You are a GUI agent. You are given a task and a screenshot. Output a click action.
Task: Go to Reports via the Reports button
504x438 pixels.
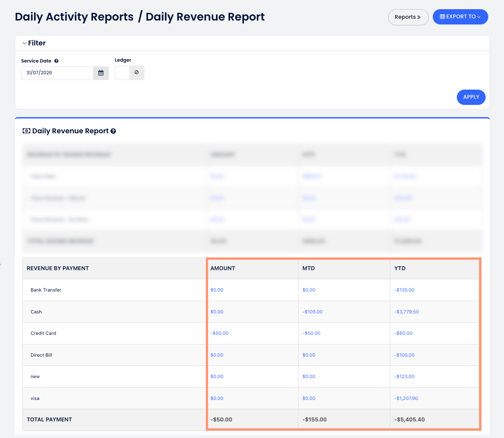[408, 17]
